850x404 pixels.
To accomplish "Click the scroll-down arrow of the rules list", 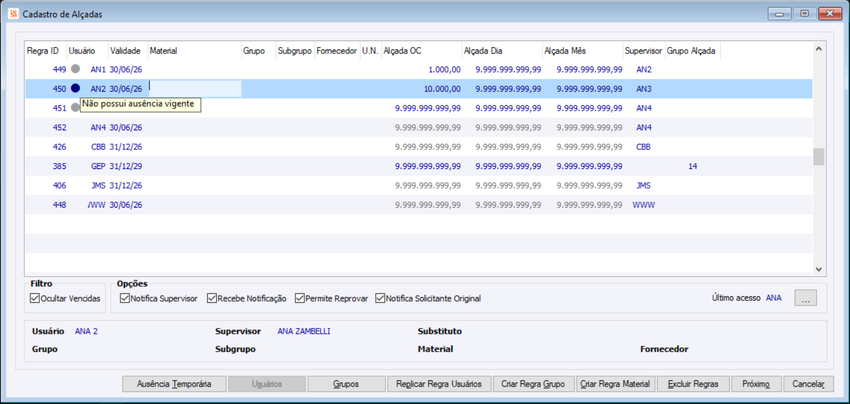I will pyautogui.click(x=819, y=268).
